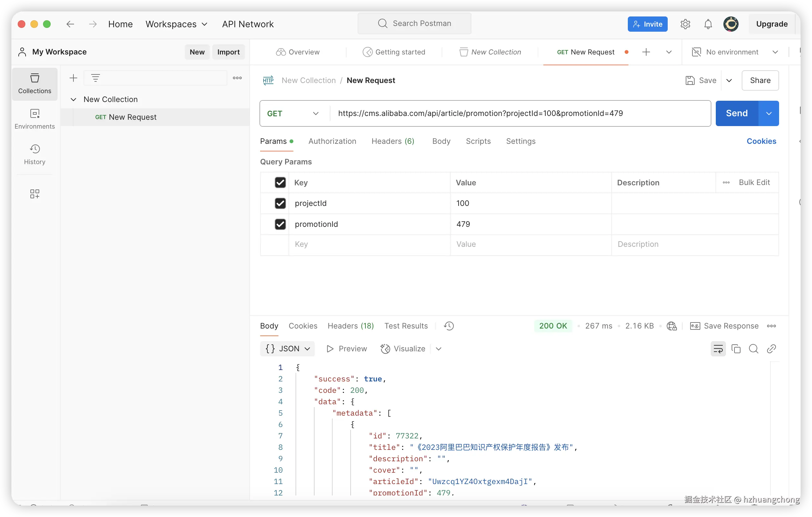Open the Environments sidebar panel
Screen dimensions: 812x517
coord(34,119)
